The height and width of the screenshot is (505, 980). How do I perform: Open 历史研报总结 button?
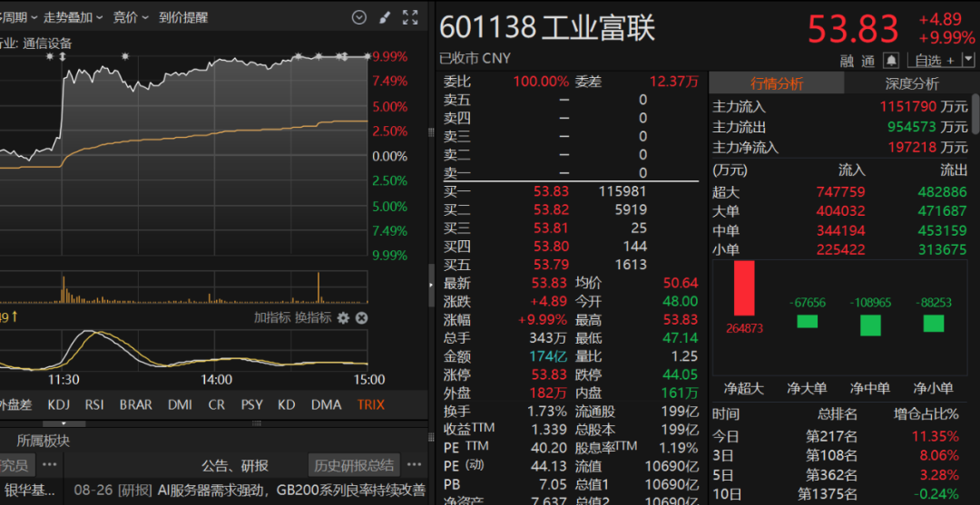354,465
